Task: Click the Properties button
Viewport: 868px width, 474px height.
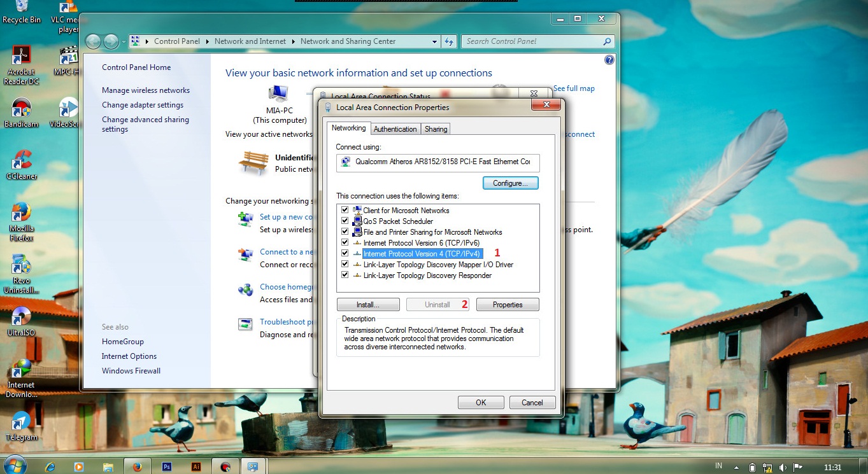Action: coord(507,305)
